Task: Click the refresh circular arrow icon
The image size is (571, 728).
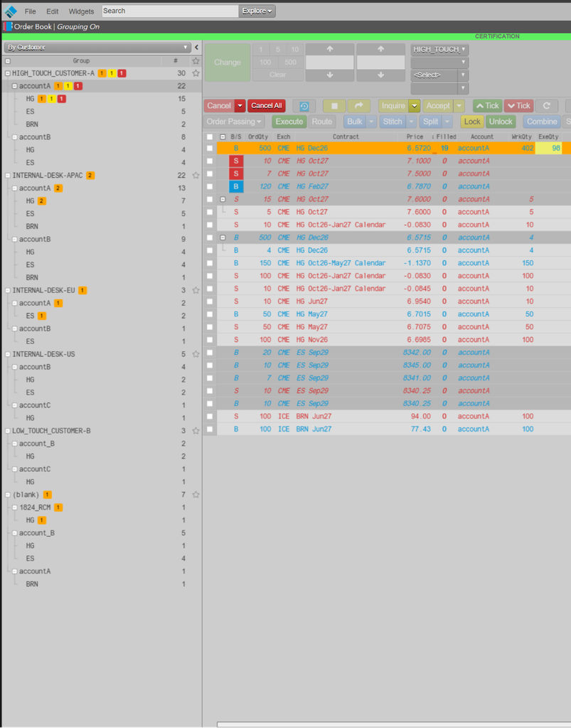Action: coord(546,106)
